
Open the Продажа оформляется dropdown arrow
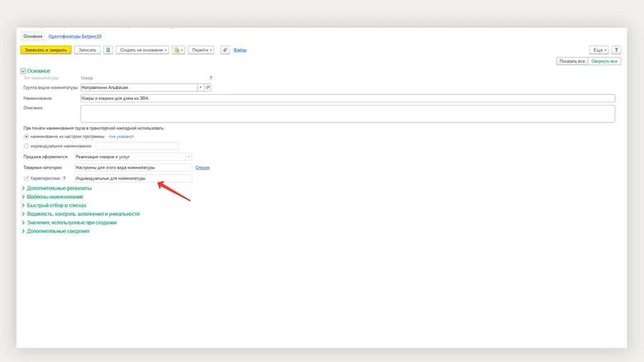pyautogui.click(x=188, y=156)
